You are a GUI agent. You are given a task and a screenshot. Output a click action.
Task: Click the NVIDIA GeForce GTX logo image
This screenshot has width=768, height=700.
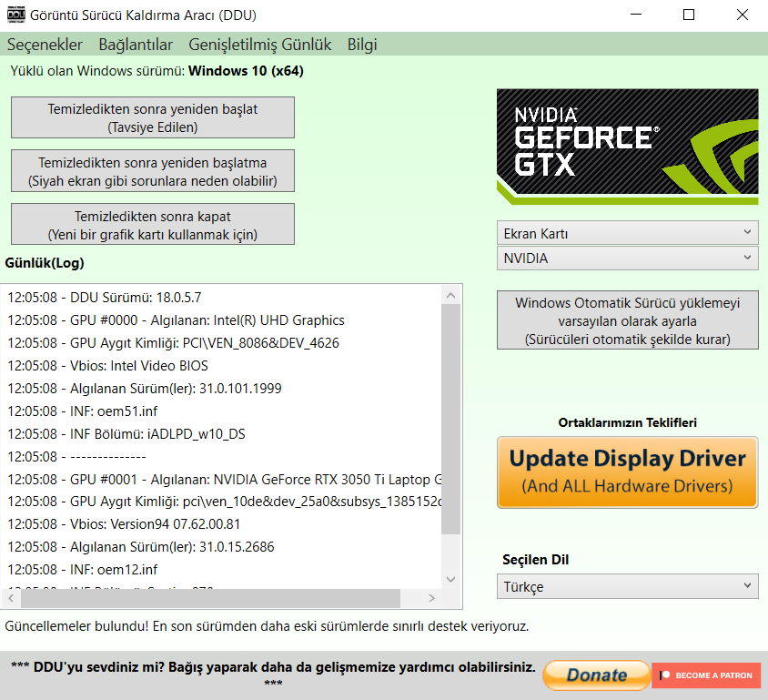pyautogui.click(x=628, y=147)
